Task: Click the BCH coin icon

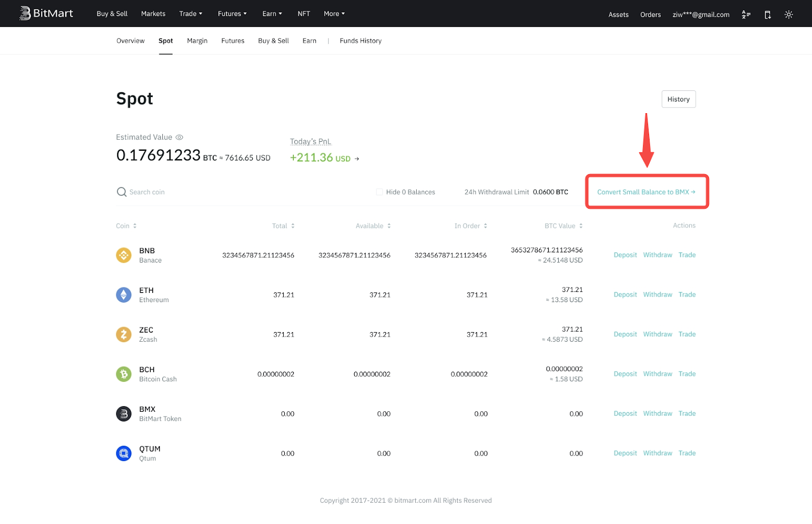Action: tap(124, 374)
